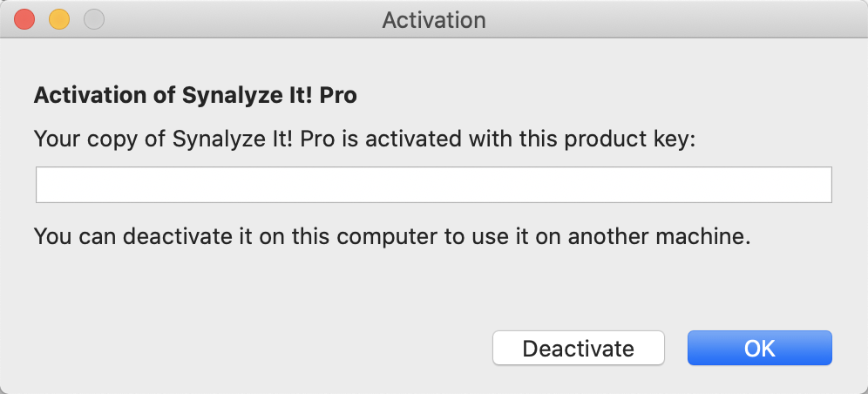Click empty title bar area left of Activation

coord(235,19)
